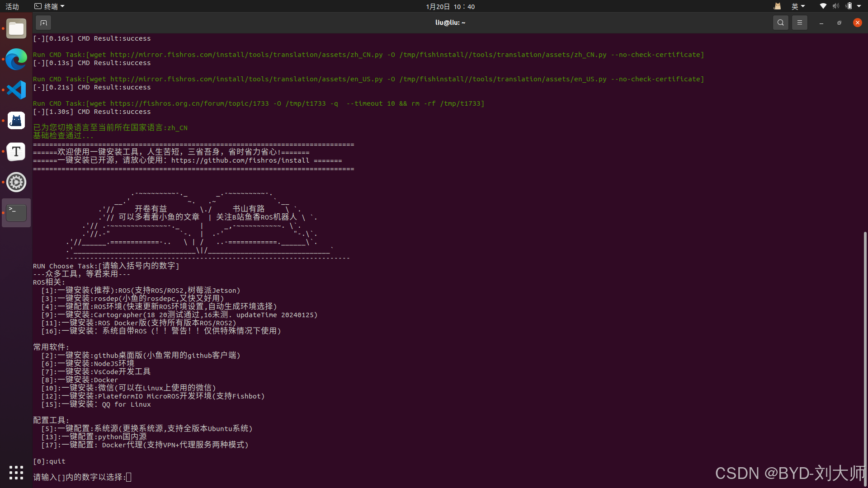Close the terminal window
This screenshot has height=488, width=868.
click(857, 23)
